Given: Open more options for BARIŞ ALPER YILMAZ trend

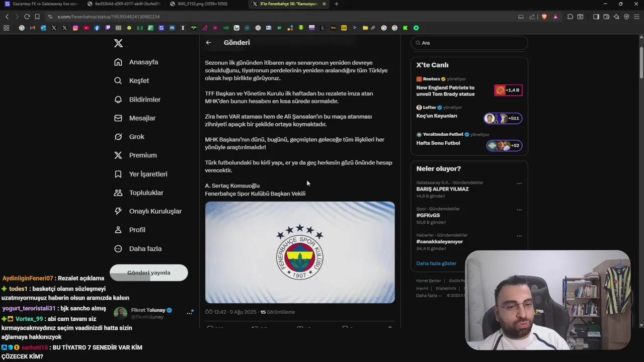Looking at the screenshot, I should 519,184.
